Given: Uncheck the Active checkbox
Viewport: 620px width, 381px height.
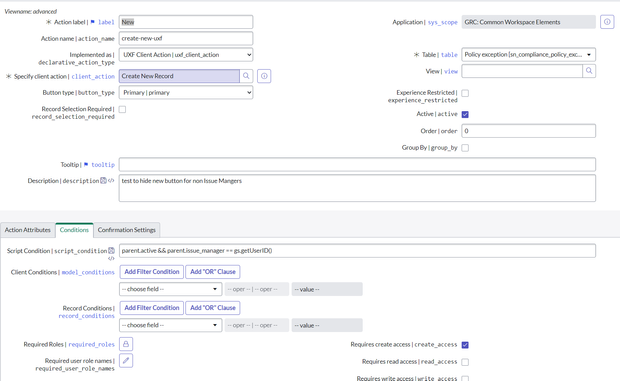Looking at the screenshot, I should (x=465, y=114).
